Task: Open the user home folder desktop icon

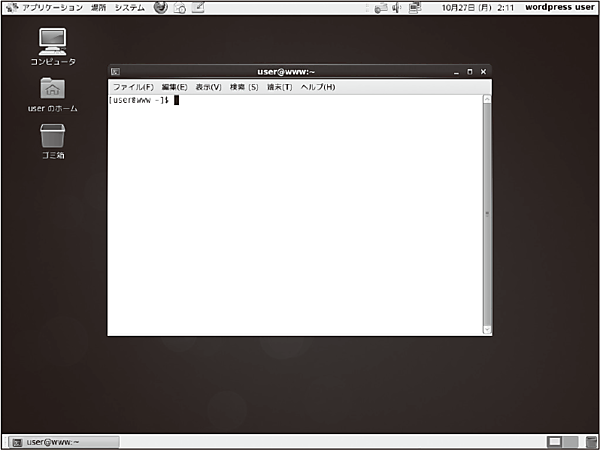Action: (53, 95)
